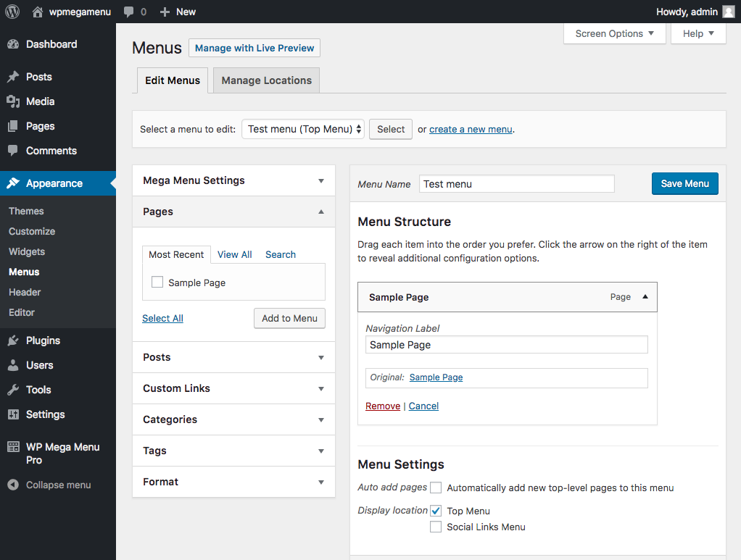Uncheck the Top Menu display location

436,511
